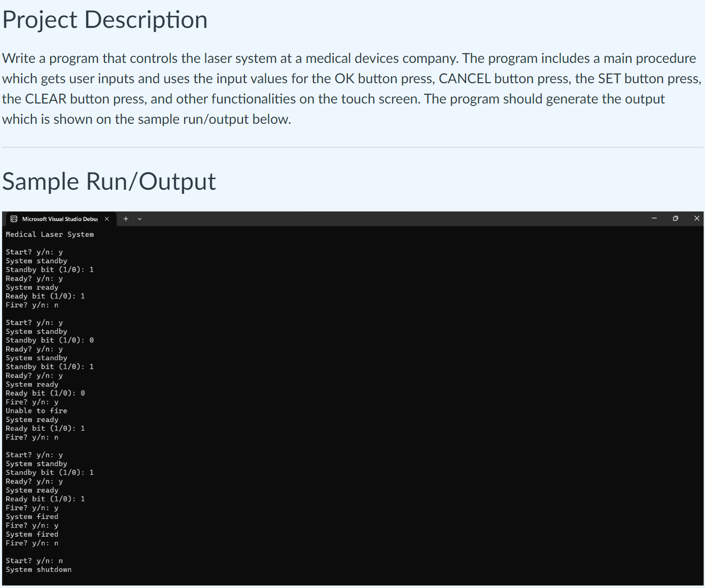Image resolution: width=705 pixels, height=588 pixels.
Task: Open a new terminal tab with the plus icon
Action: tap(126, 219)
